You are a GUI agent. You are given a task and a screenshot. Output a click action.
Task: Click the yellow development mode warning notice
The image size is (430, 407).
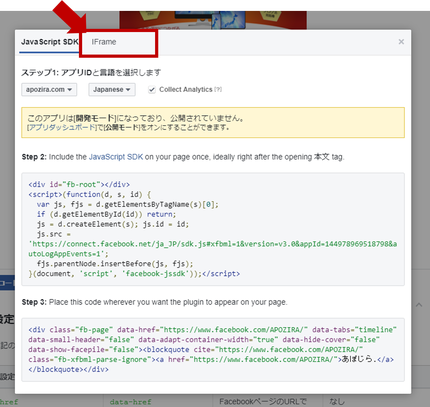coord(213,122)
